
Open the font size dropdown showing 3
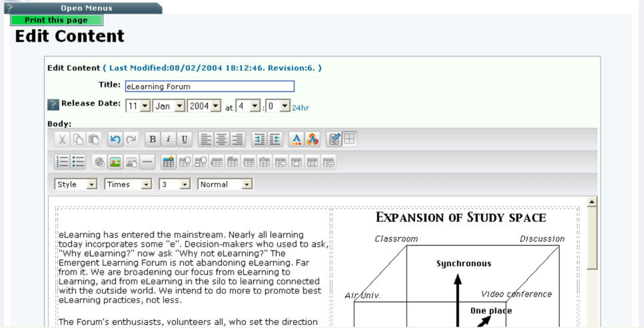click(175, 184)
